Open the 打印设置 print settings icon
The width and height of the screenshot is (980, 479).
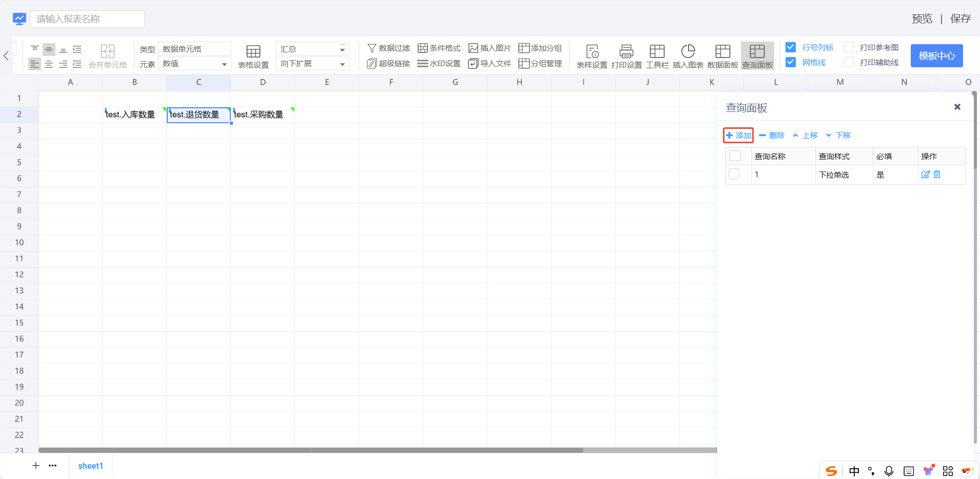pos(626,51)
